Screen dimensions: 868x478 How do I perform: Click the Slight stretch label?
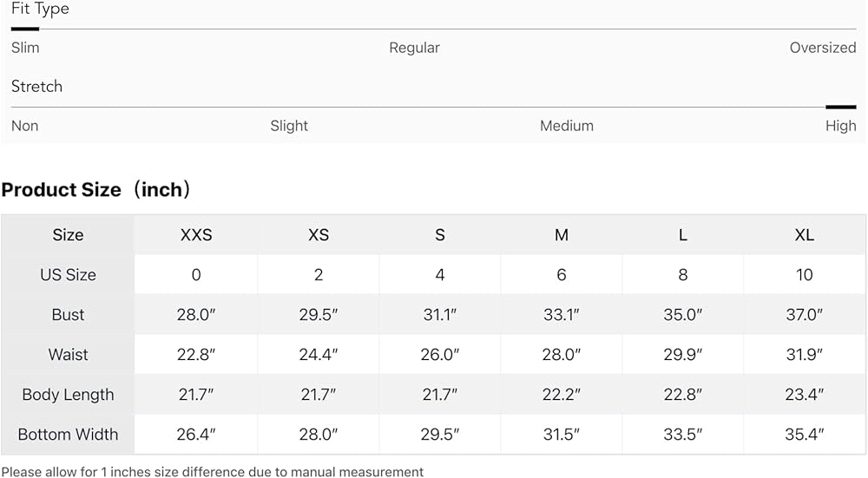coord(289,126)
